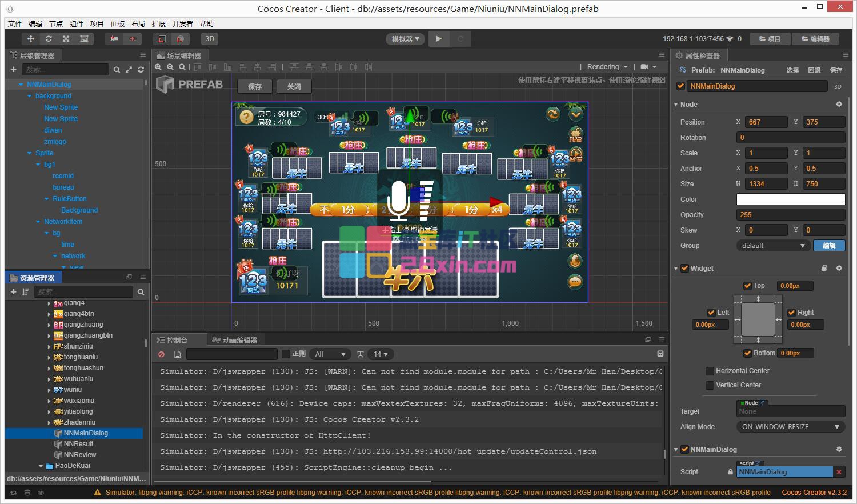Select the move transform tool
The image size is (857, 504).
(31, 39)
